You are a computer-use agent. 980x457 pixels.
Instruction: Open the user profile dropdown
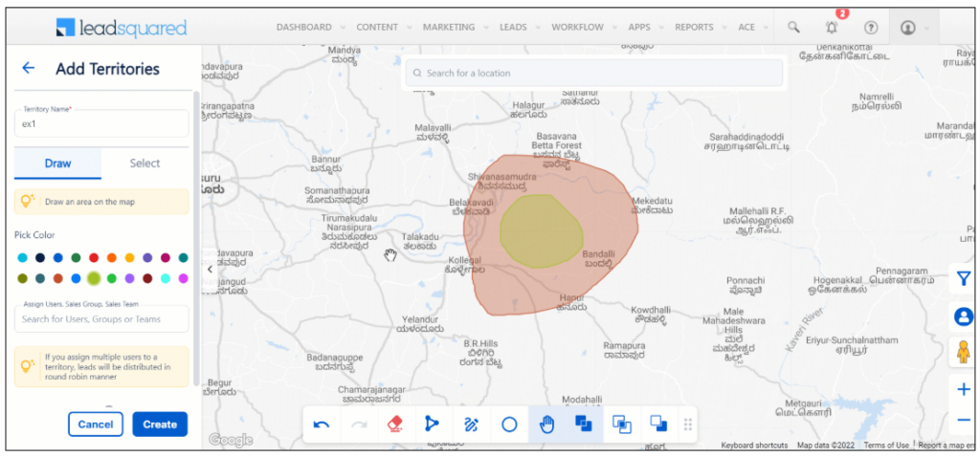913,28
